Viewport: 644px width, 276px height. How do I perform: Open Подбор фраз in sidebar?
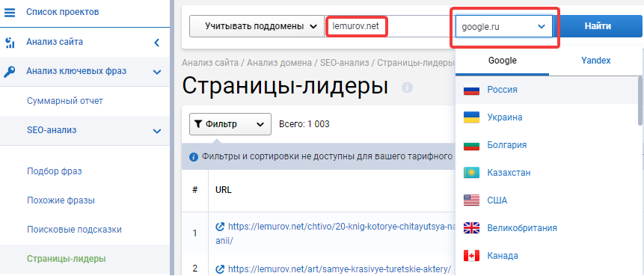(54, 171)
